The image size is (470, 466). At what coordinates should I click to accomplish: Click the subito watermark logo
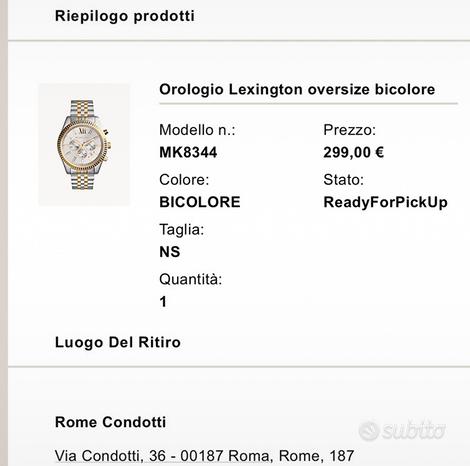402,430
